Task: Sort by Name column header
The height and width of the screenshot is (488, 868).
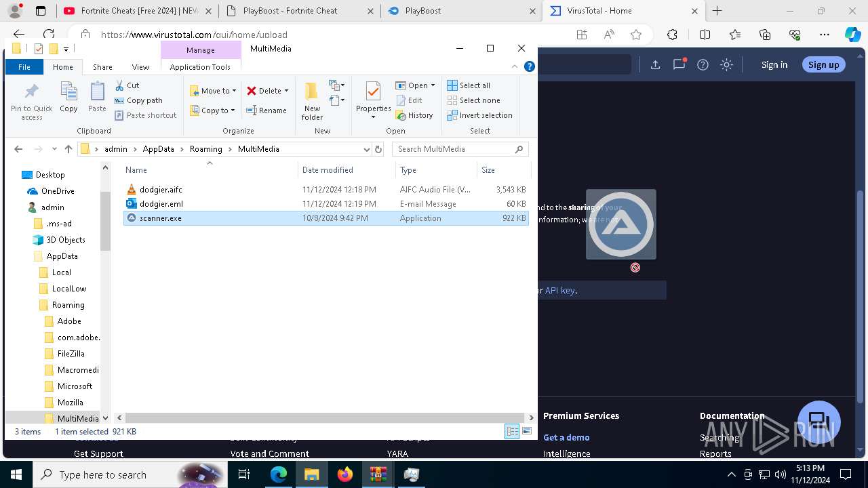Action: pos(209,170)
